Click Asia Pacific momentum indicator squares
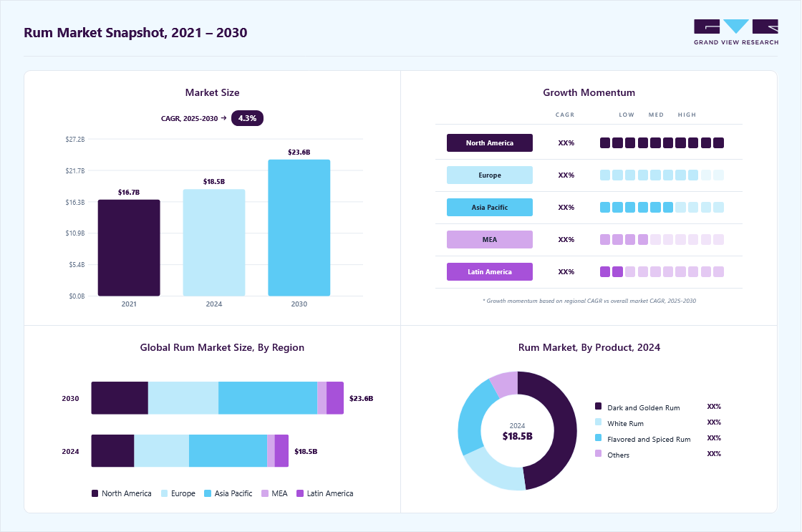Screen dimensions: 802x532 tap(662, 207)
